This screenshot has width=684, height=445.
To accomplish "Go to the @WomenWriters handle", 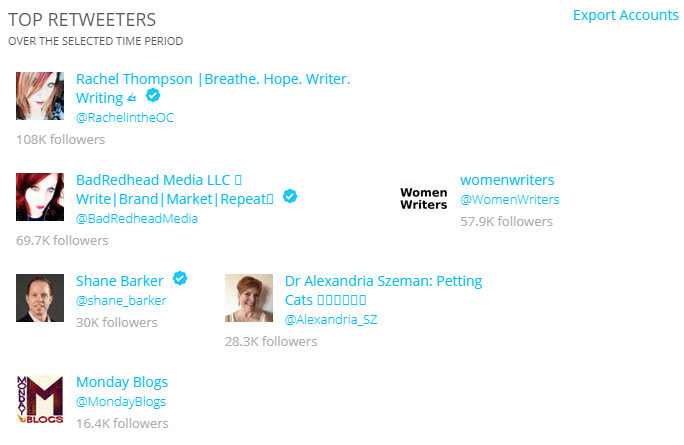I will (x=510, y=199).
